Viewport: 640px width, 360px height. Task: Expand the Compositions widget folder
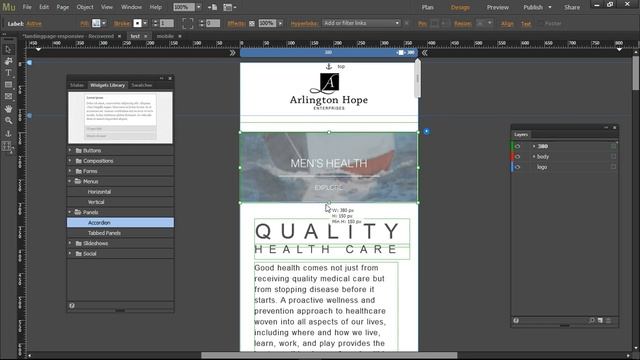(x=70, y=160)
